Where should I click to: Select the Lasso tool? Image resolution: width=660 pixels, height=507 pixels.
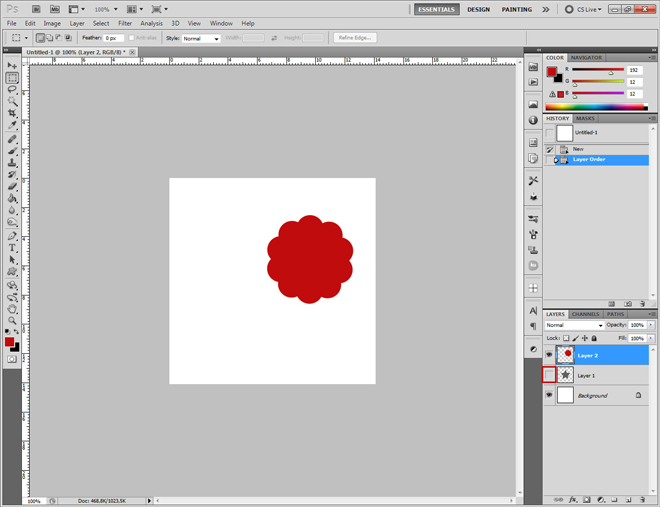[x=12, y=89]
